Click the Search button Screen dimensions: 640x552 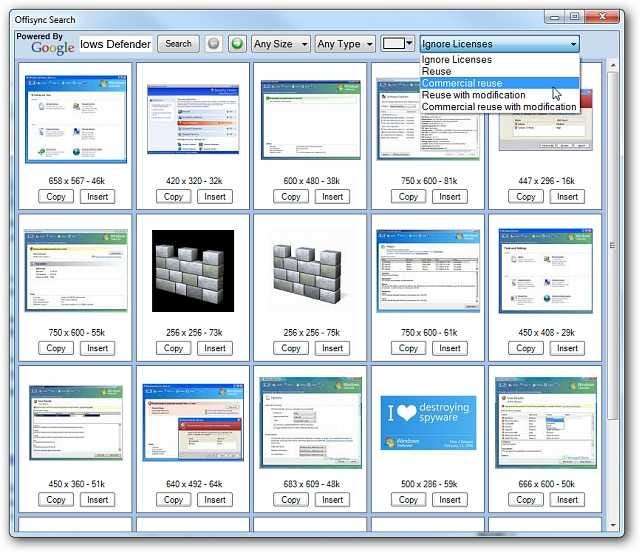click(178, 44)
